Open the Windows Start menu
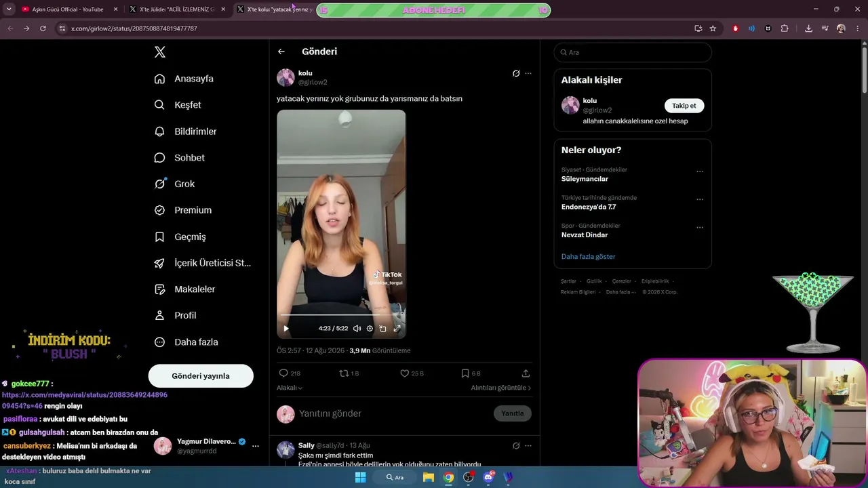The width and height of the screenshot is (868, 488). click(x=361, y=477)
